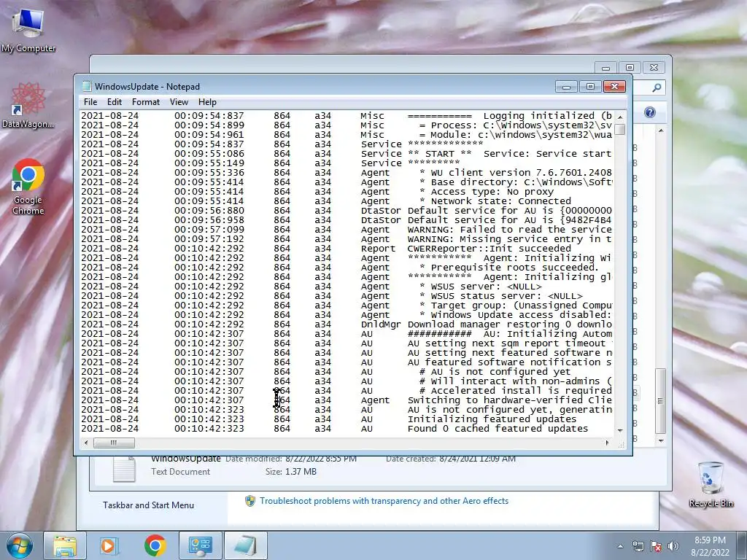This screenshot has width=747, height=560.
Task: Click the volume speaker tray icon
Action: (x=673, y=547)
